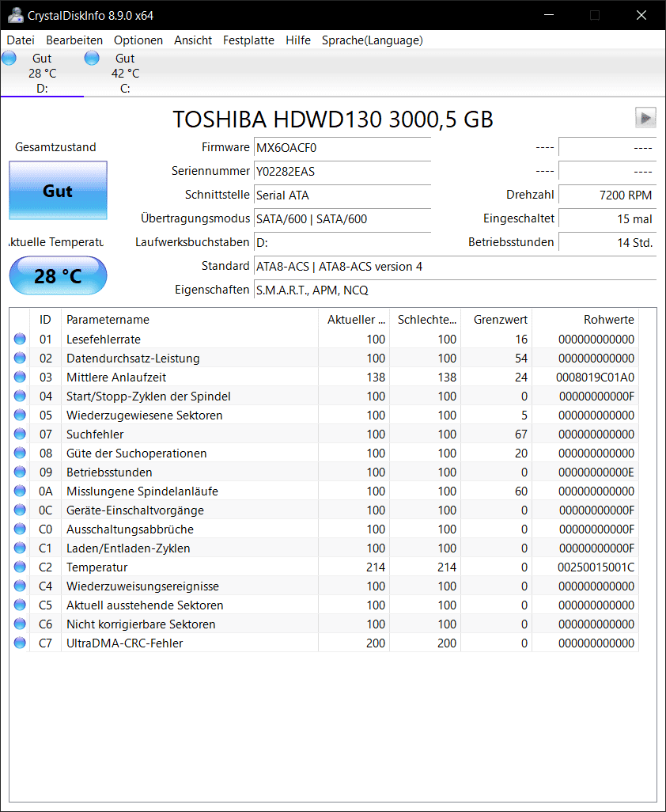The width and height of the screenshot is (666, 812).
Task: Click the CrystalDiskInfo app icon in title bar
Action: 16,16
